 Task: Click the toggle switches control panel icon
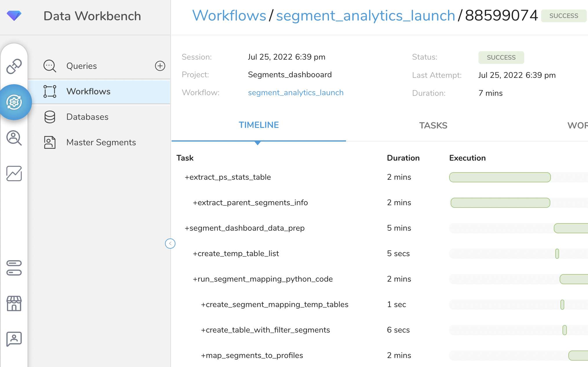[x=14, y=268]
